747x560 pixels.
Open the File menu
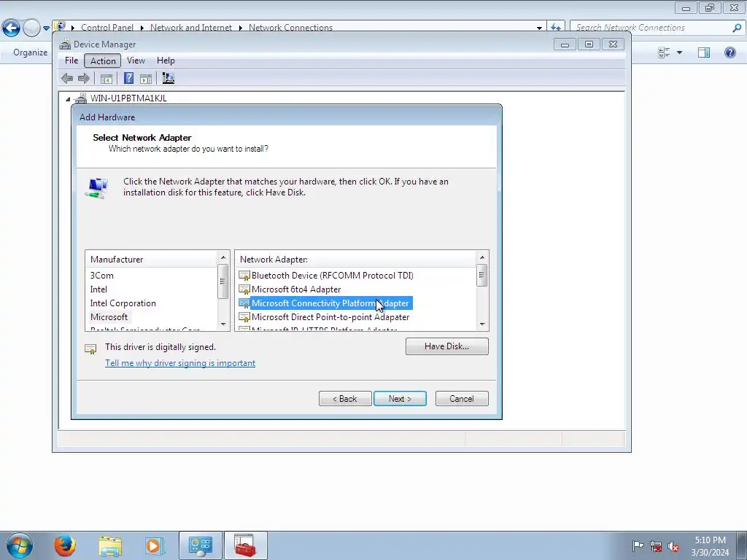[71, 61]
